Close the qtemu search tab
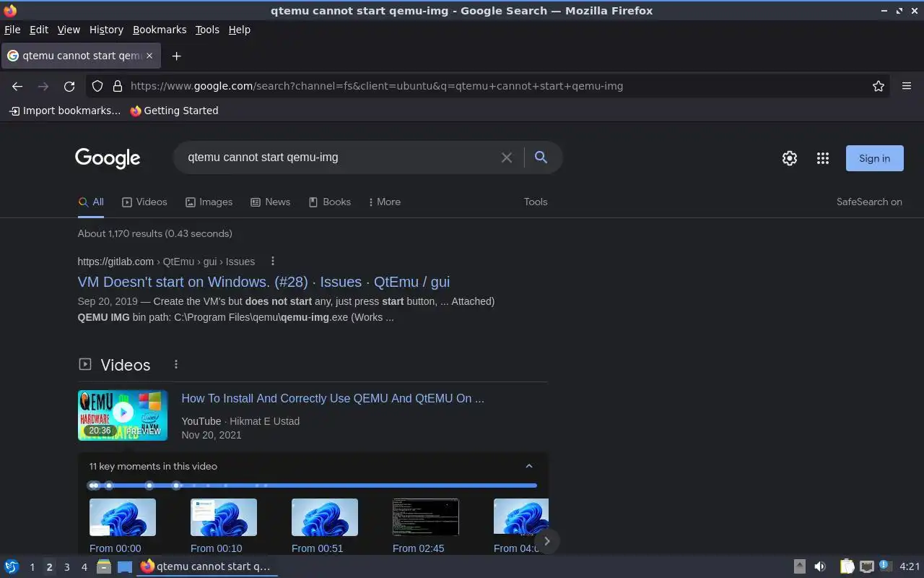The height and width of the screenshot is (578, 924). click(149, 56)
